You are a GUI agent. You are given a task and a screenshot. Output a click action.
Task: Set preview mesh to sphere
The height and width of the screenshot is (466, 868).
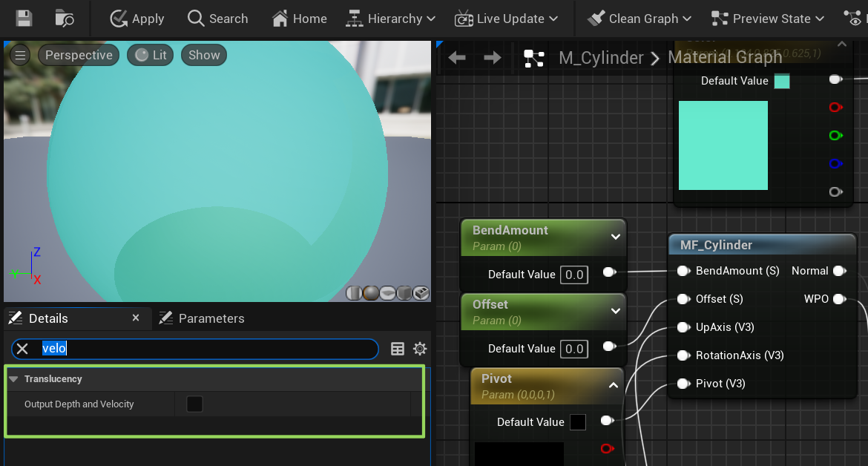pos(370,293)
